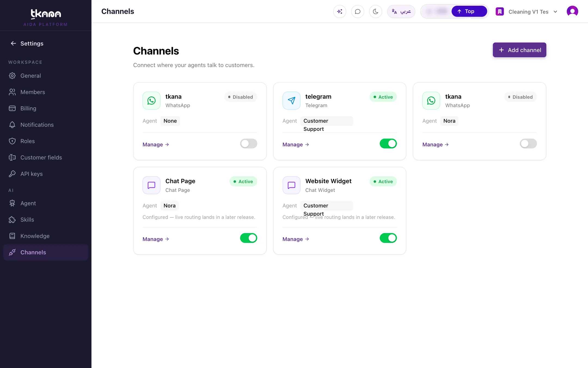Viewport: 588px width, 368px height.
Task: Select the Skills puzzle icon
Action: [12, 220]
